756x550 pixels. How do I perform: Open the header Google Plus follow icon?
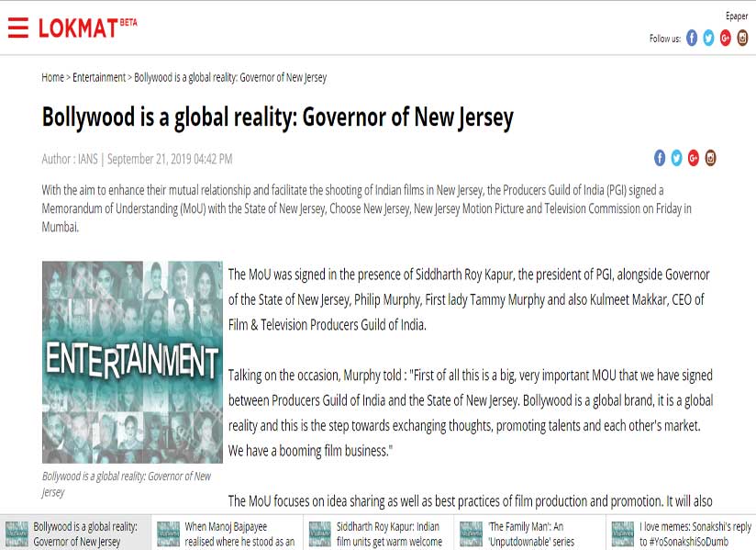(x=725, y=38)
